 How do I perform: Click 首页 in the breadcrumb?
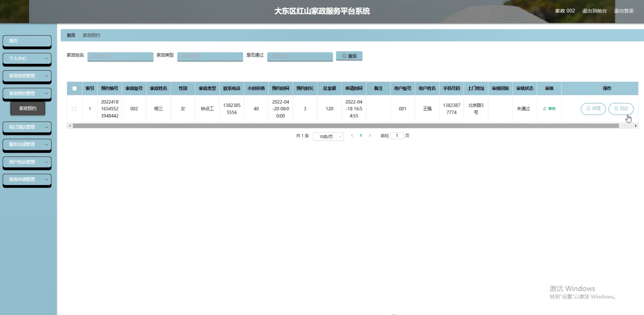pos(71,35)
